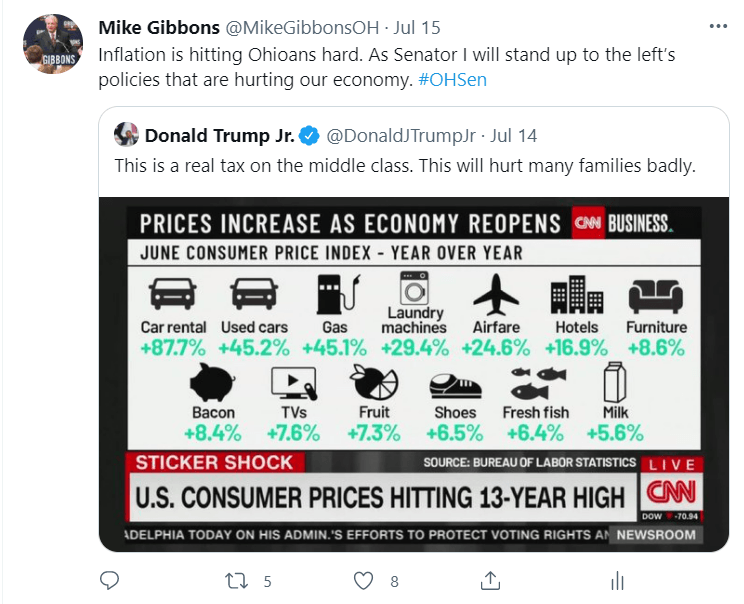Retweet using the arrows icon

(x=236, y=581)
